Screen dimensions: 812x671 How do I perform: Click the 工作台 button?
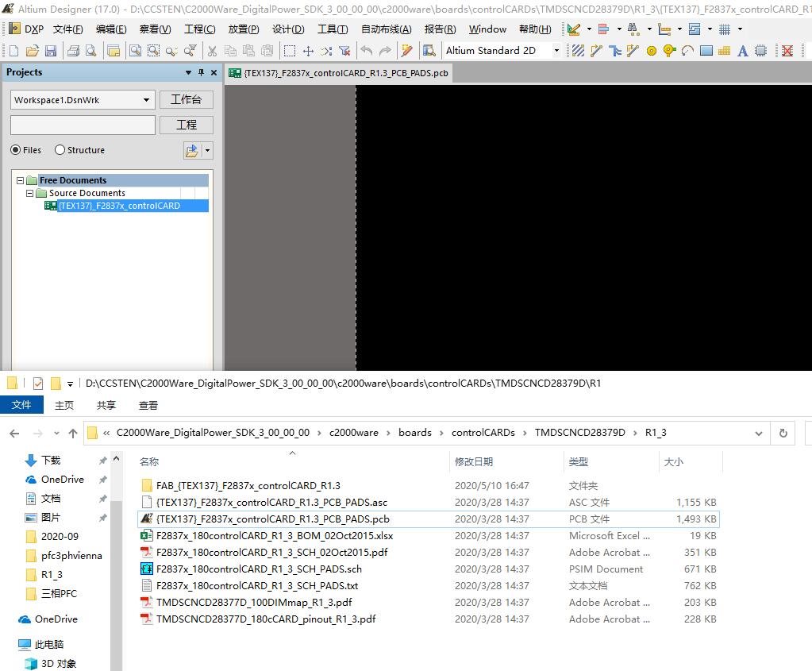[186, 99]
